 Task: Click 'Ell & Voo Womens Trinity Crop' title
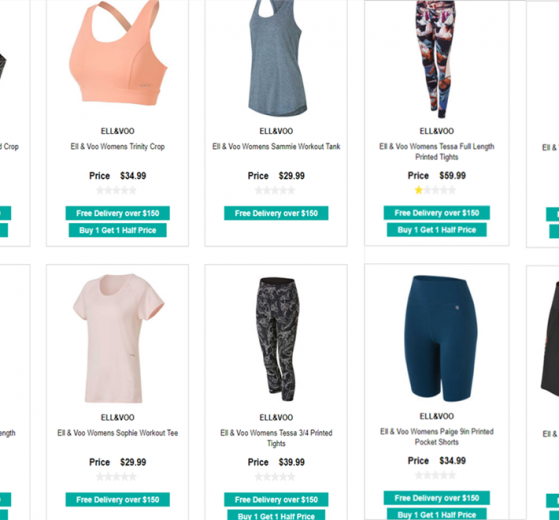[117, 146]
